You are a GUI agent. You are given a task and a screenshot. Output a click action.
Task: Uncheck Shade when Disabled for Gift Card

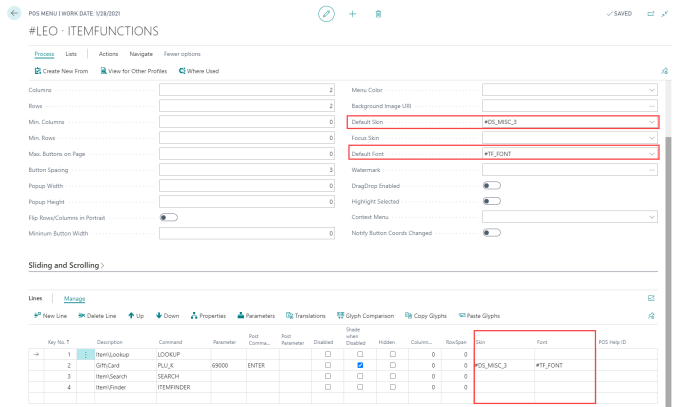point(360,367)
